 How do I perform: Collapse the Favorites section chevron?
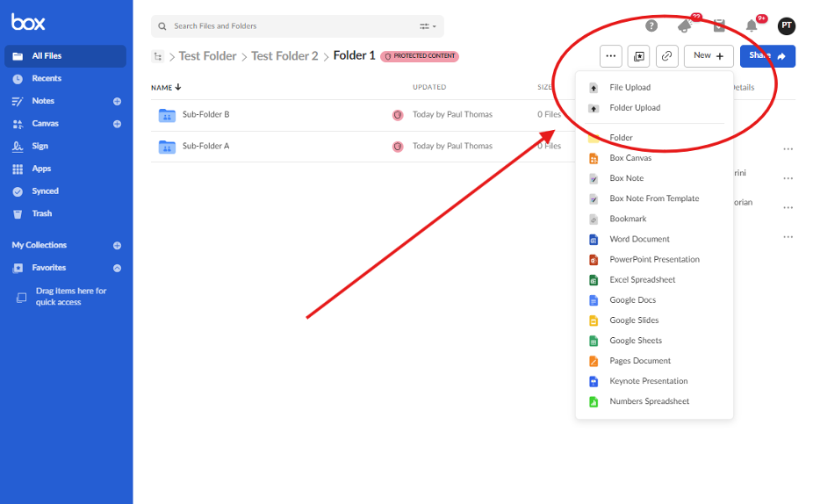tap(117, 268)
